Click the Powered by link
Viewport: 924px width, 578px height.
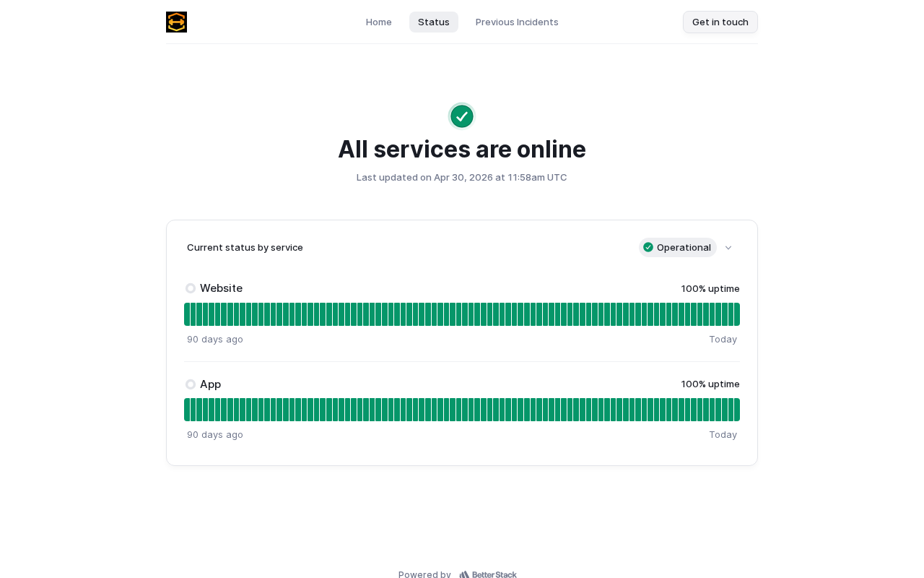[424, 574]
